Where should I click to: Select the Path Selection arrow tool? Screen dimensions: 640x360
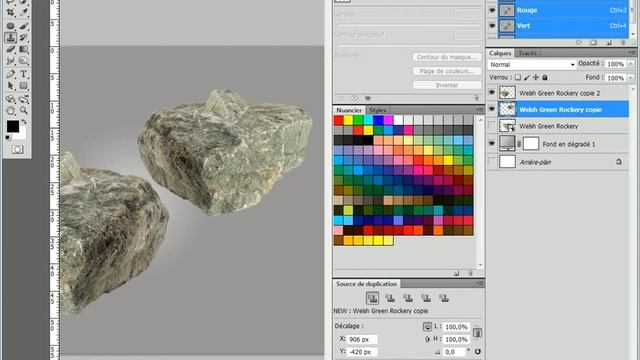click(x=11, y=86)
